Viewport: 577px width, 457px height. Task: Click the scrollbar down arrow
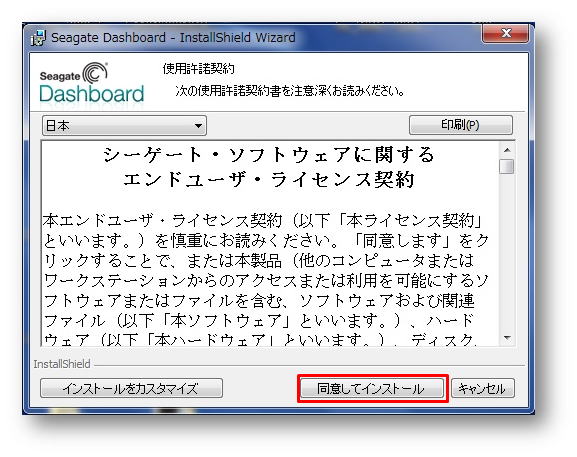pos(507,337)
